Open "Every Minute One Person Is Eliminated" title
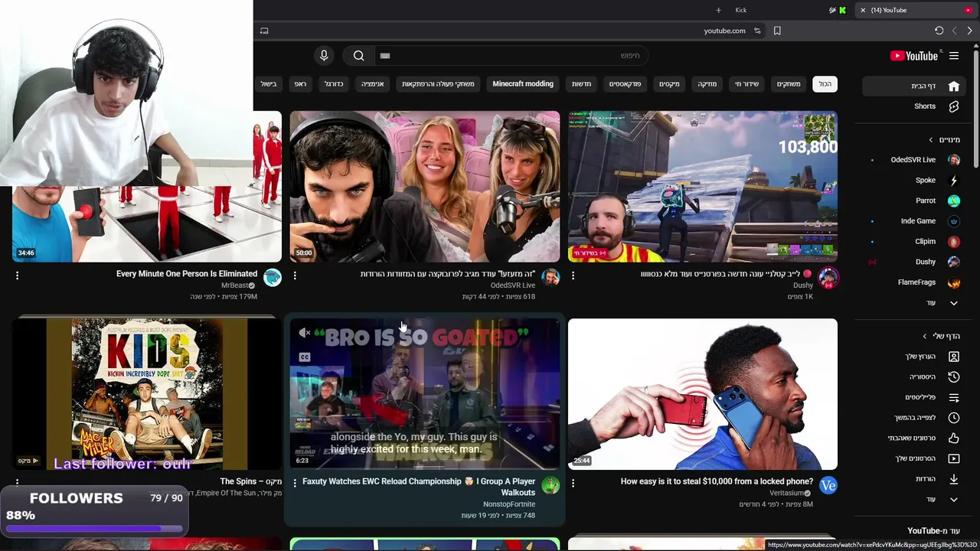Image resolution: width=980 pixels, height=551 pixels. [187, 274]
